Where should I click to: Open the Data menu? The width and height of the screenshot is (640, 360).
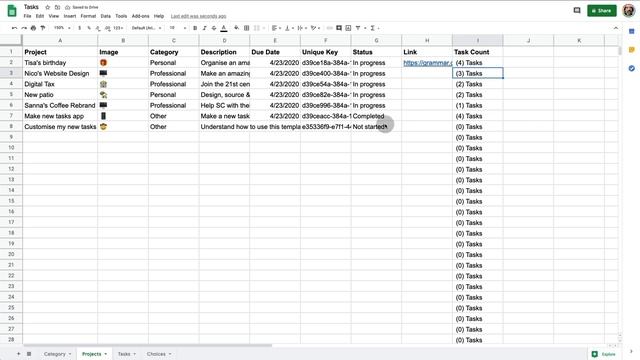pos(106,16)
